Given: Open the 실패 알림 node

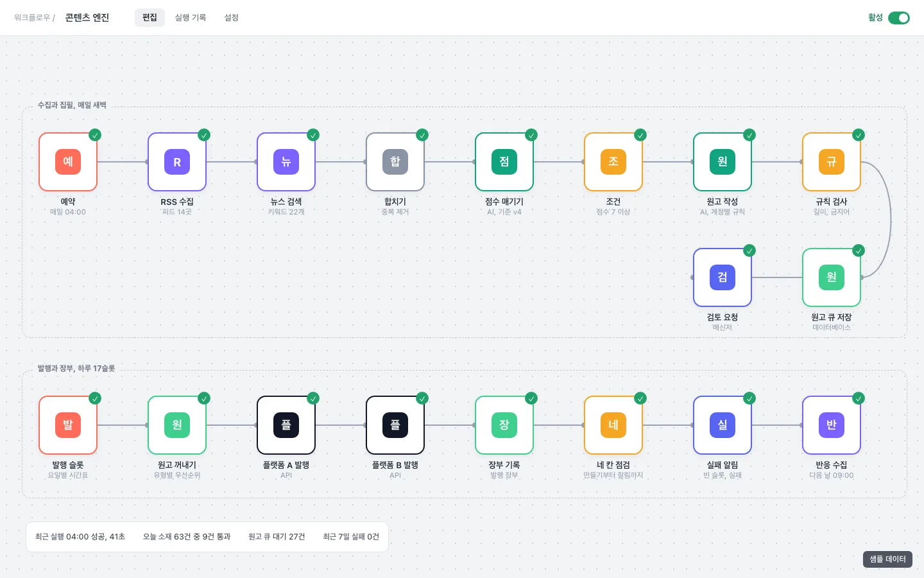Looking at the screenshot, I should 723,425.
